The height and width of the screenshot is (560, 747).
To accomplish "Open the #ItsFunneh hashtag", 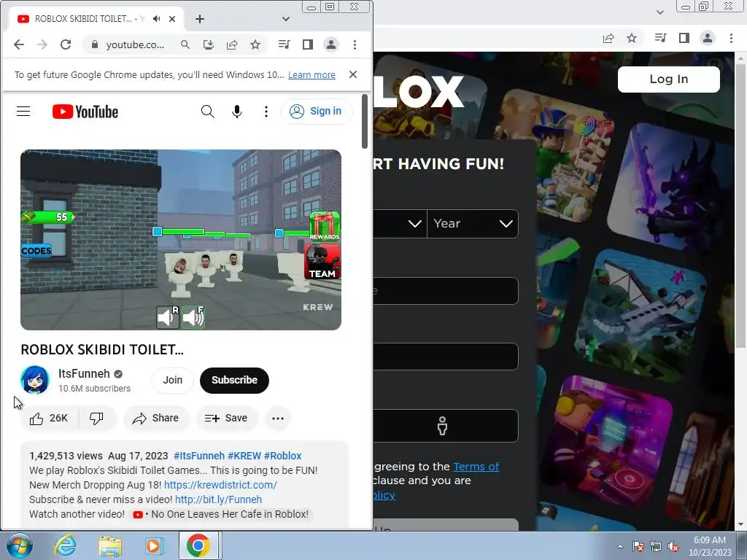I will click(199, 456).
